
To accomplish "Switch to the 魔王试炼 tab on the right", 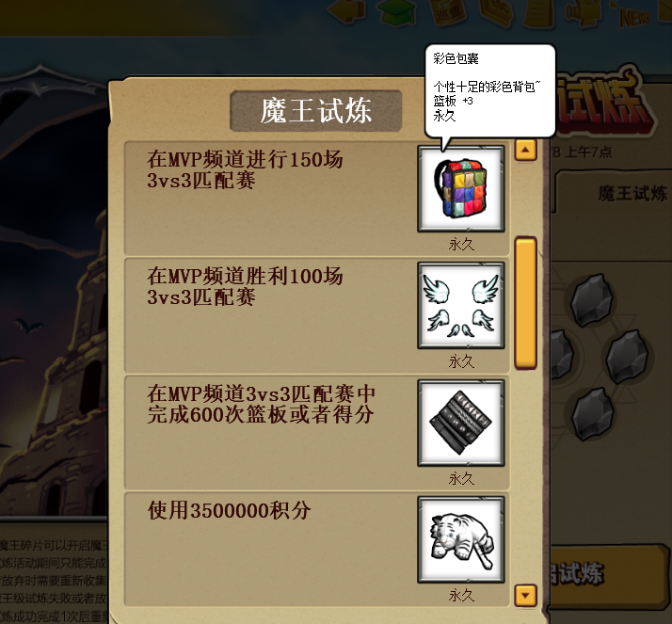I will click(x=614, y=192).
